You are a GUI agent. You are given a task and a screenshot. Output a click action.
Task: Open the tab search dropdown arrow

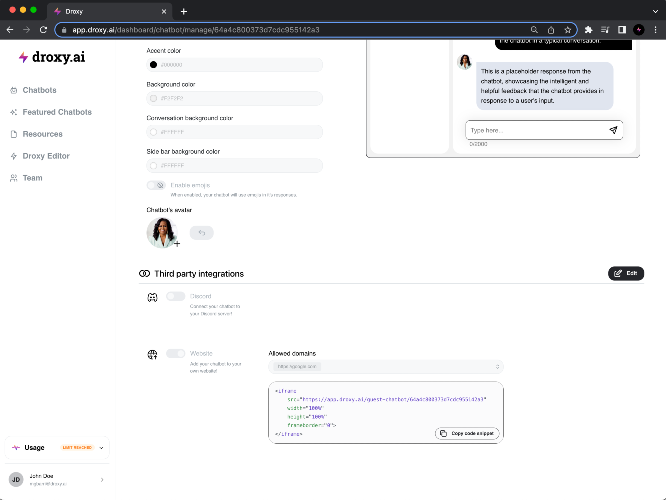click(x=655, y=11)
